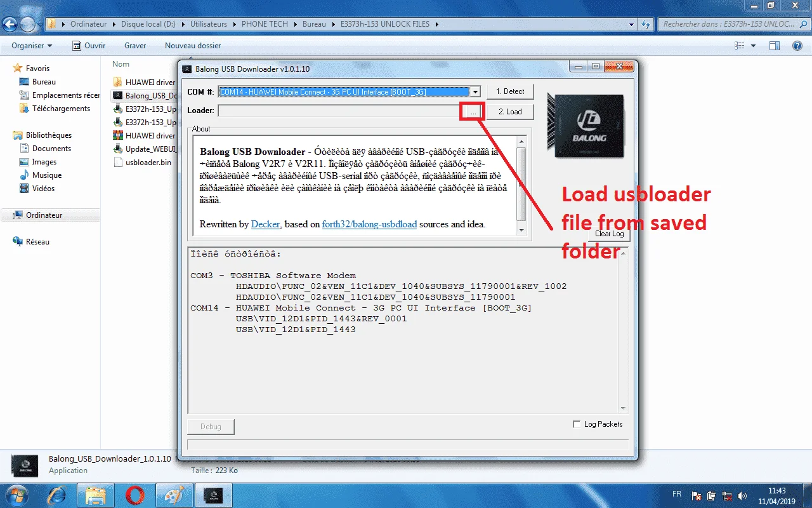This screenshot has width=812, height=508.
Task: Click the address bar refresh icon
Action: coord(646,24)
